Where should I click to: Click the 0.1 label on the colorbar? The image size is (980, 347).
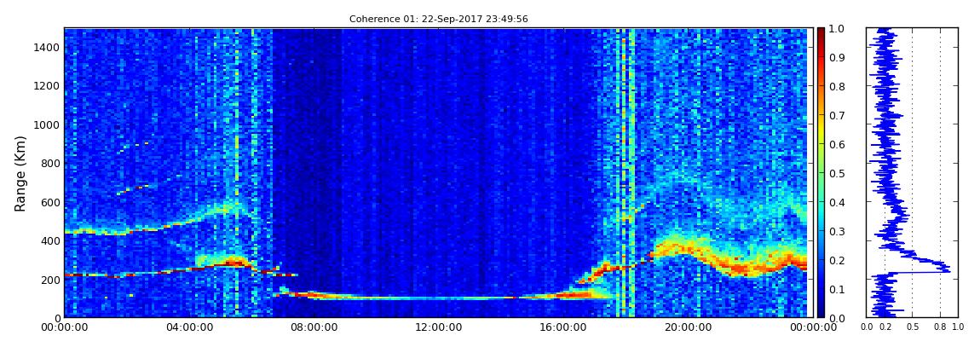click(836, 290)
